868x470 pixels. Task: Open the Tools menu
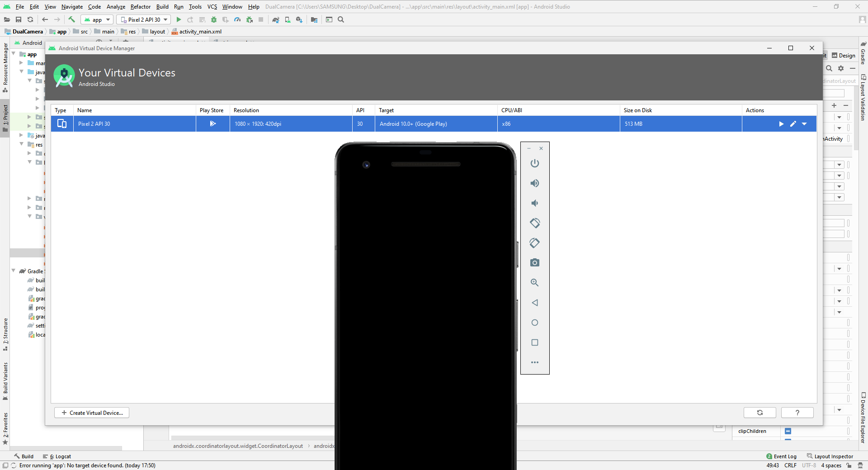pos(195,7)
